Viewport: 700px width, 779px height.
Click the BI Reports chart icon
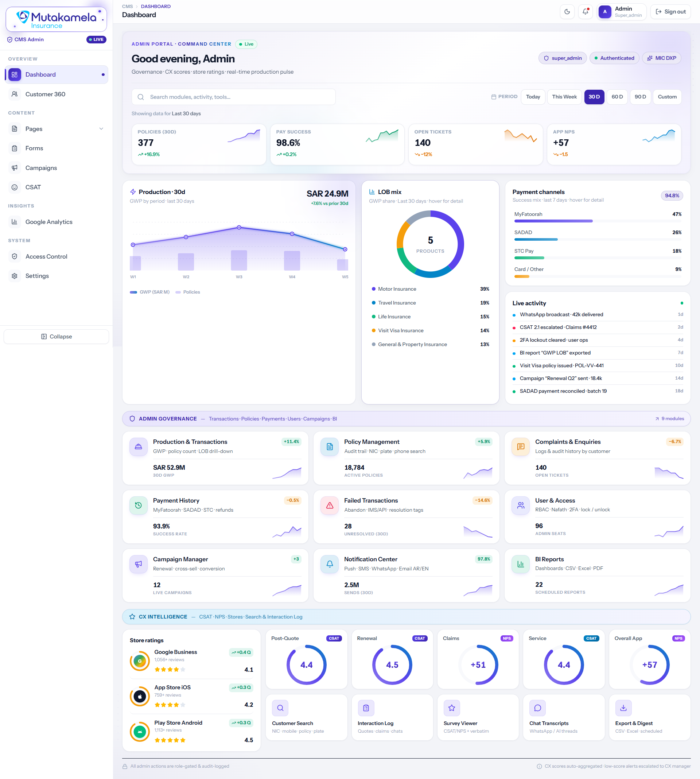pos(521,564)
